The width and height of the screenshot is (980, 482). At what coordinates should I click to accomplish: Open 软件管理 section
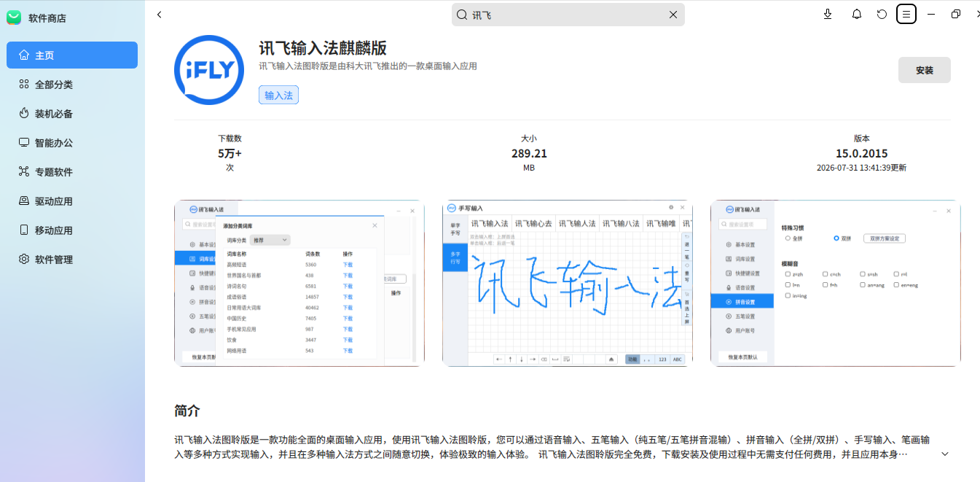(72, 260)
